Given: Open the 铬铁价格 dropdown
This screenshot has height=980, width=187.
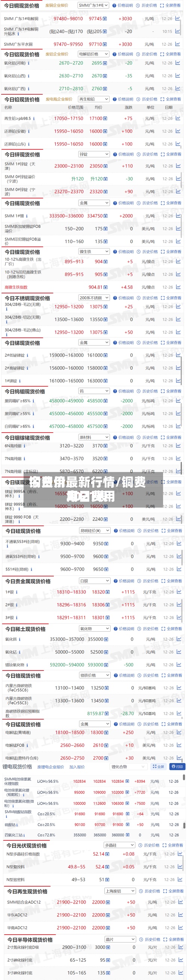Looking at the screenshot, I should 95,675.
